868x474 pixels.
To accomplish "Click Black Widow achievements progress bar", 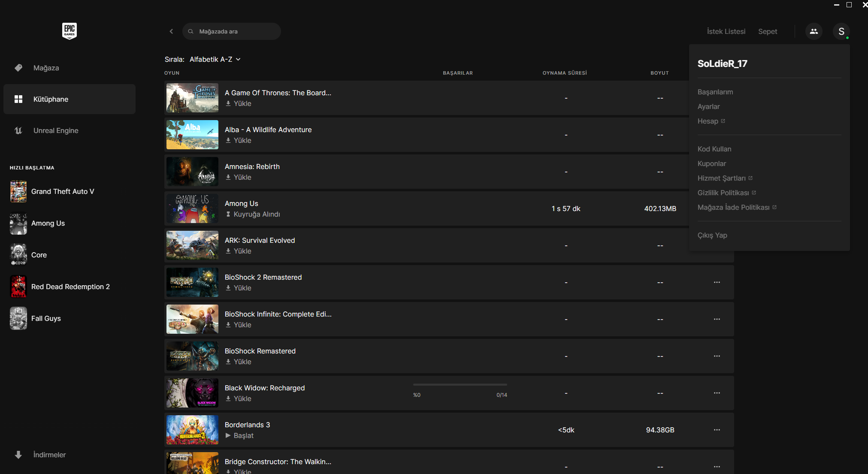I will point(460,385).
